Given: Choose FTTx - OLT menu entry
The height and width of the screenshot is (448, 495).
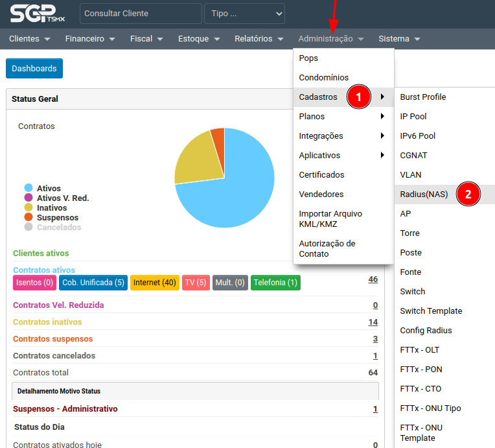Looking at the screenshot, I should [x=420, y=350].
